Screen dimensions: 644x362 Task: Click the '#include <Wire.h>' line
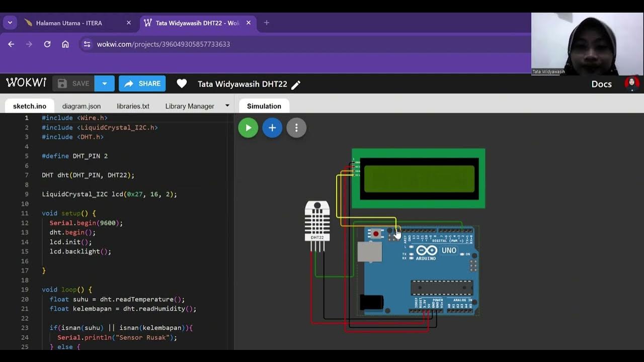coord(75,118)
